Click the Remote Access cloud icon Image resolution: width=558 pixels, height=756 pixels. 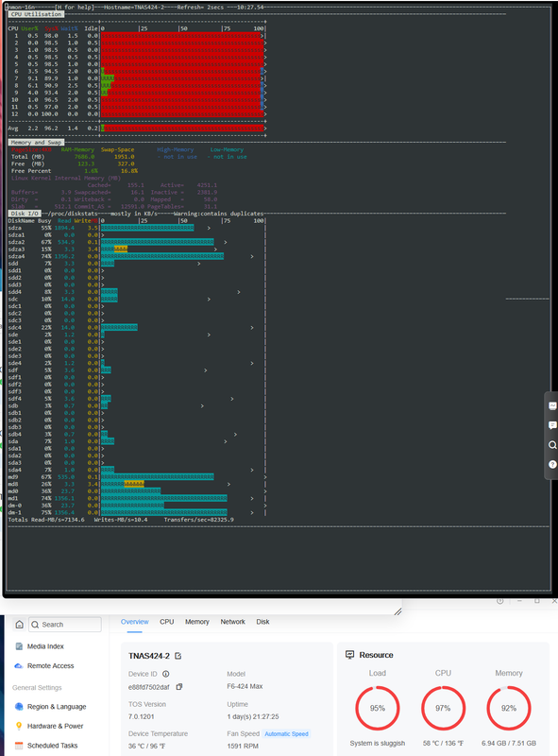pyautogui.click(x=19, y=666)
